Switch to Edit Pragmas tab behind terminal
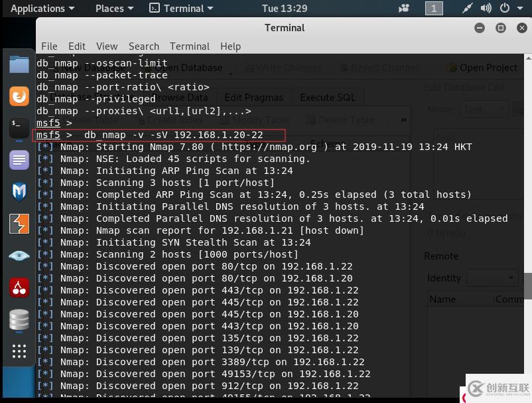The height and width of the screenshot is (403, 532). pos(254,98)
